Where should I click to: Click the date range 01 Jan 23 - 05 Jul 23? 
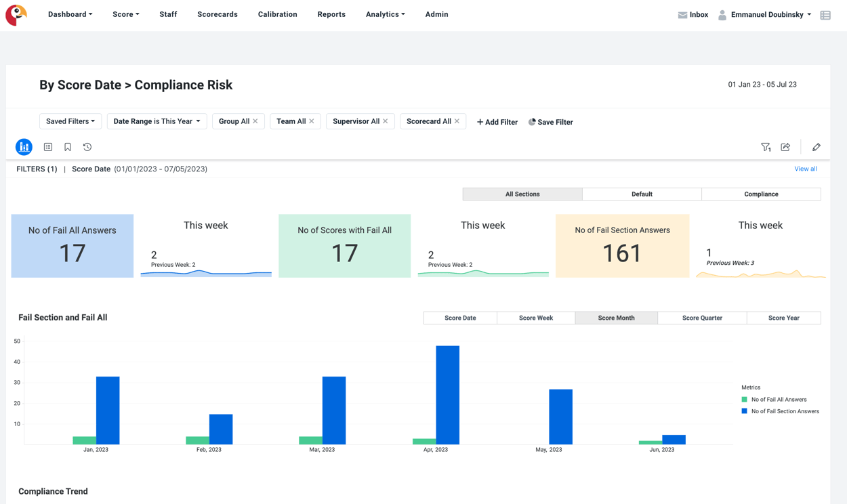[x=762, y=85]
